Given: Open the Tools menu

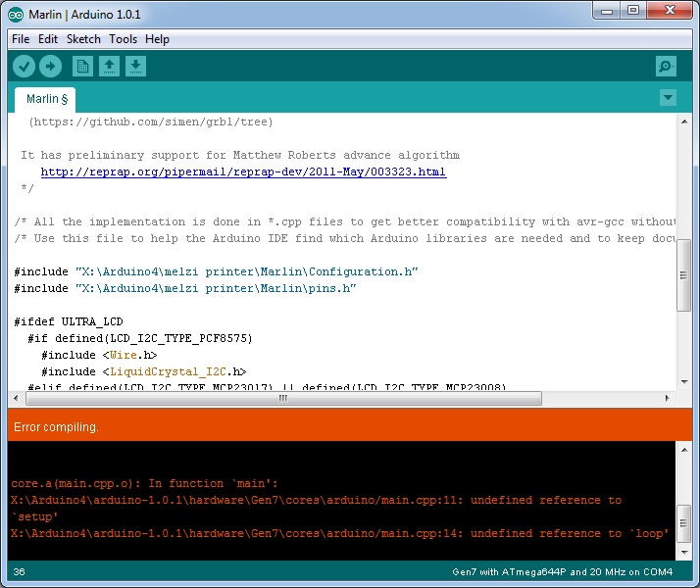Looking at the screenshot, I should point(124,39).
